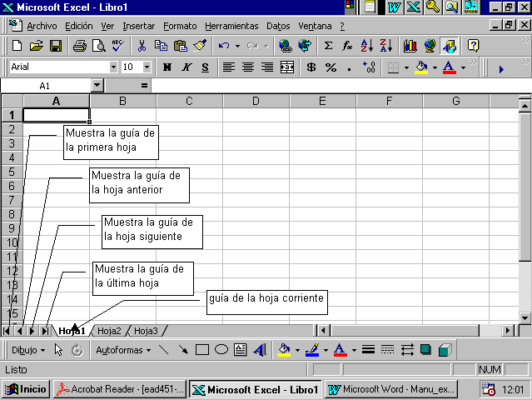532x400 pixels.
Task: Apply currency style dollar icon
Action: (311, 67)
